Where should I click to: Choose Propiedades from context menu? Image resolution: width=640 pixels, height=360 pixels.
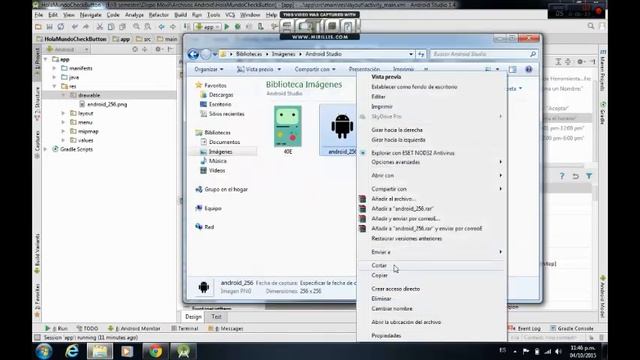[x=432, y=336]
